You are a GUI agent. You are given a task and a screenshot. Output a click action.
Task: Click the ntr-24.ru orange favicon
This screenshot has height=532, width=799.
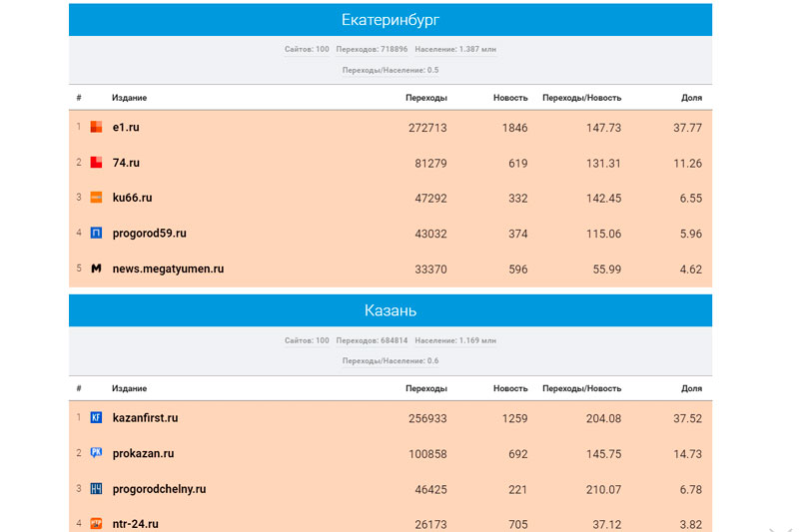(96, 523)
